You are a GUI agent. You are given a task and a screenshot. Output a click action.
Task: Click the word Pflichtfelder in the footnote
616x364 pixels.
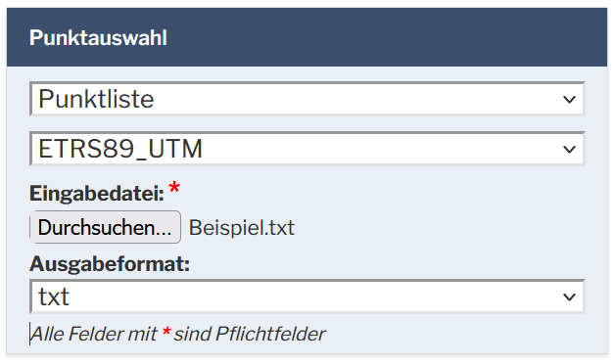tap(270, 335)
